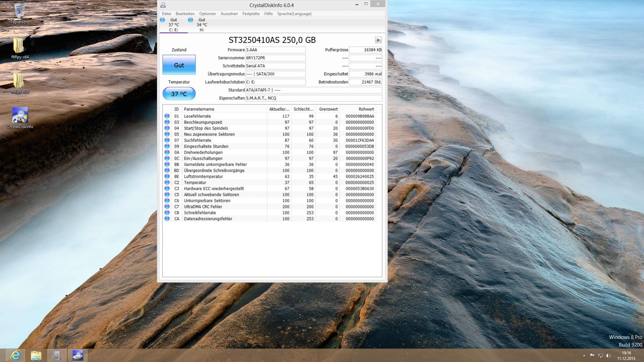Select the Aktuell schwebende Sektoren row
The height and width of the screenshot is (362, 644).
click(x=269, y=195)
